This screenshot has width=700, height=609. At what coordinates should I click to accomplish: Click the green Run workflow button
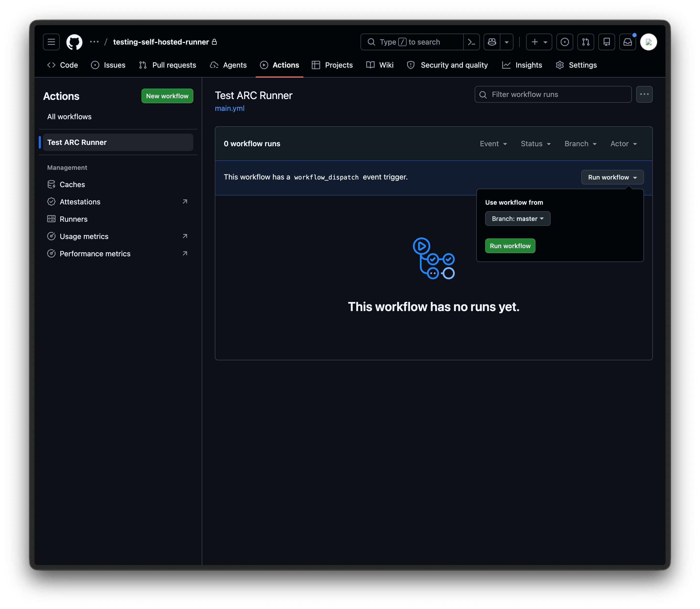[510, 246]
